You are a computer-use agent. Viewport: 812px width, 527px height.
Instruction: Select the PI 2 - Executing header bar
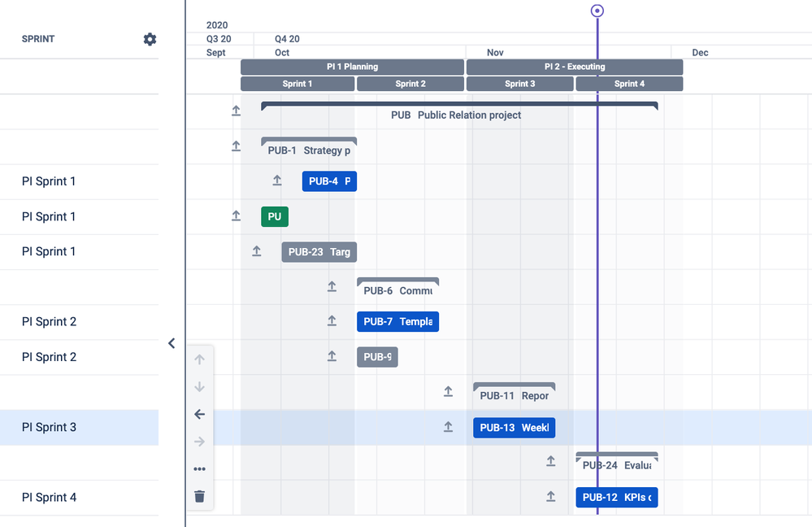[575, 67]
